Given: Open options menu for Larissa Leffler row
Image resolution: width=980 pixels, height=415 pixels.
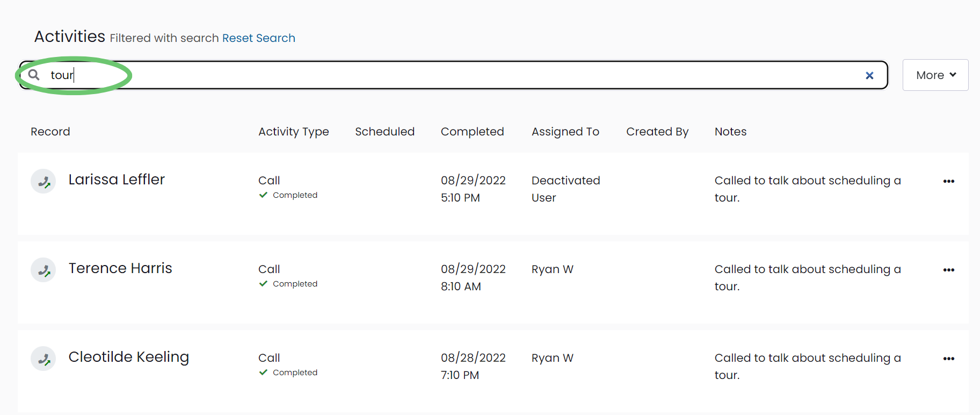Looking at the screenshot, I should pyautogui.click(x=949, y=181).
